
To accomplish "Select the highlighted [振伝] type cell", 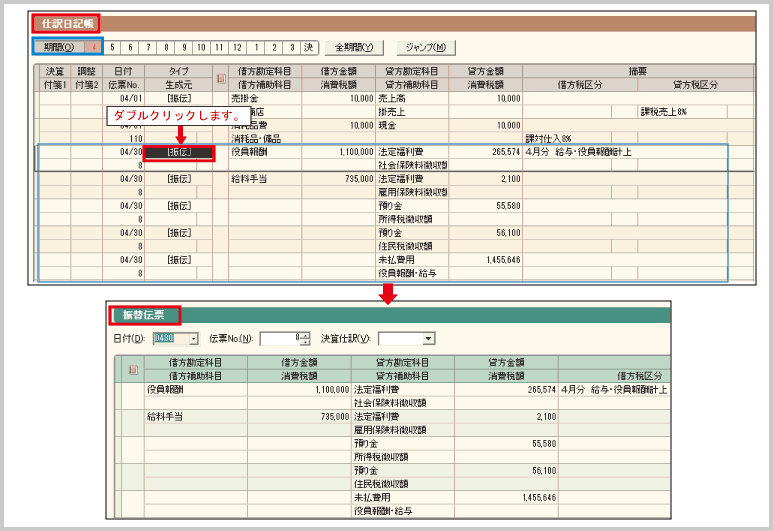I will (179, 153).
